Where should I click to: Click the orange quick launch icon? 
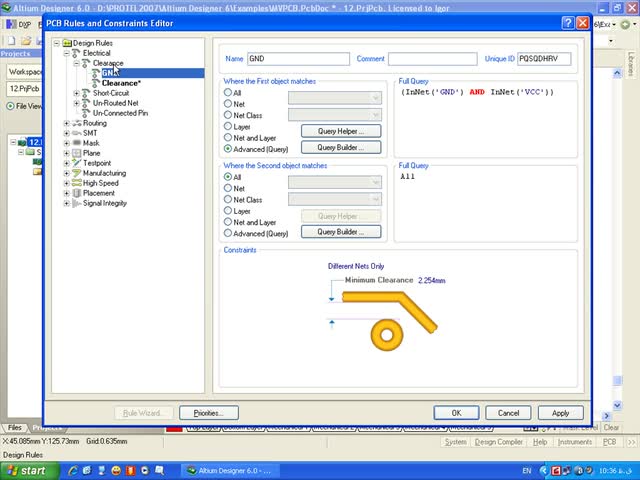click(130, 471)
